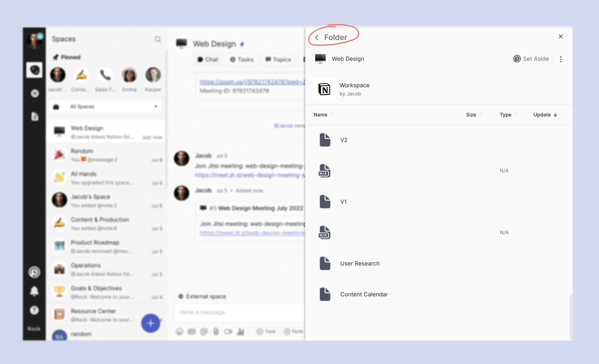This screenshot has height=364, width=599.
Task: Expand the All Spaces dropdown
Action: pyautogui.click(x=156, y=106)
